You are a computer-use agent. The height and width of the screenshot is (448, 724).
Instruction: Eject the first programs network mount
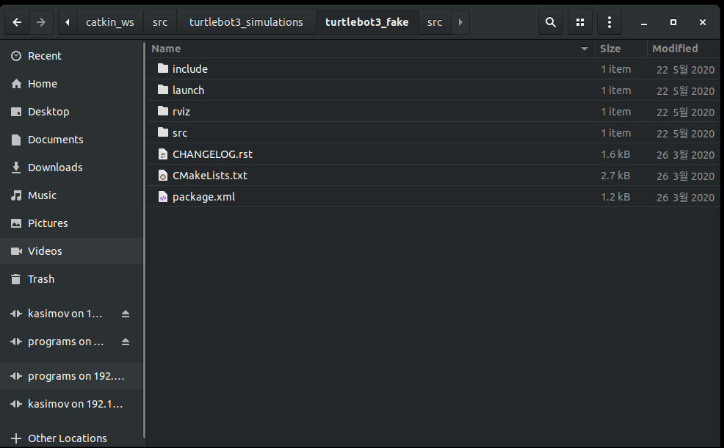[x=125, y=342]
